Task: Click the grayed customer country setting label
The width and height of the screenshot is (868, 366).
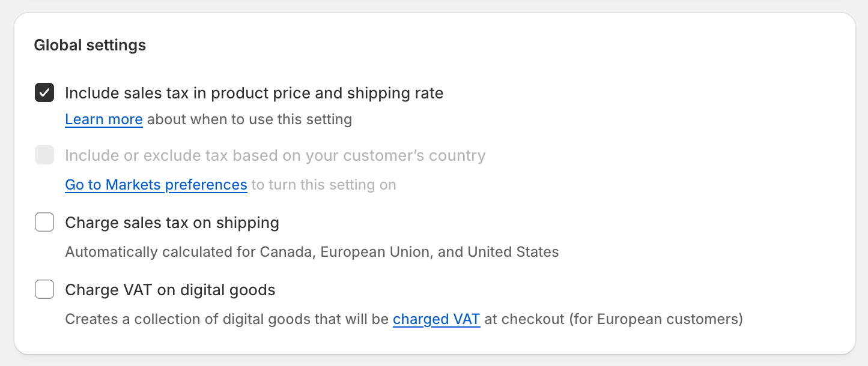Action: (274, 155)
